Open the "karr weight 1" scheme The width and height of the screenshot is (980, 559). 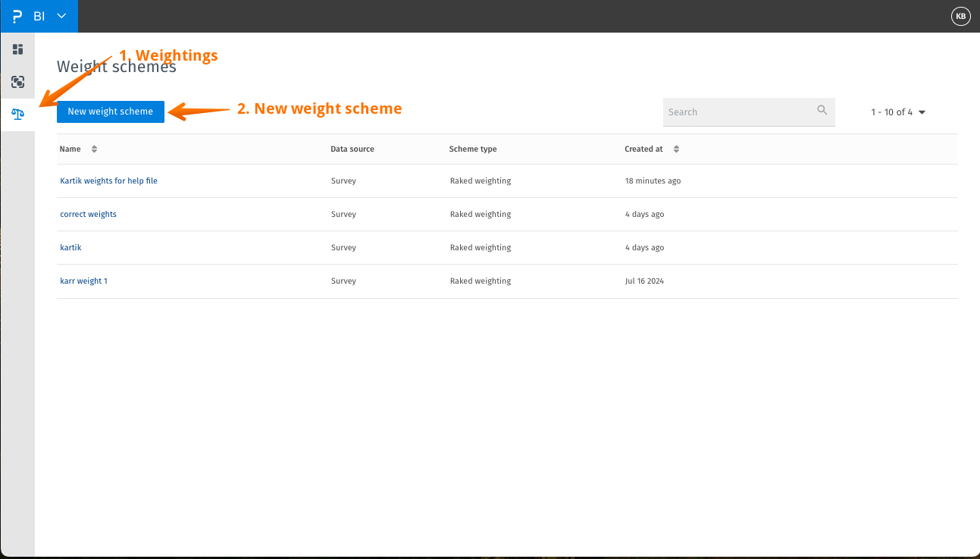tap(83, 281)
